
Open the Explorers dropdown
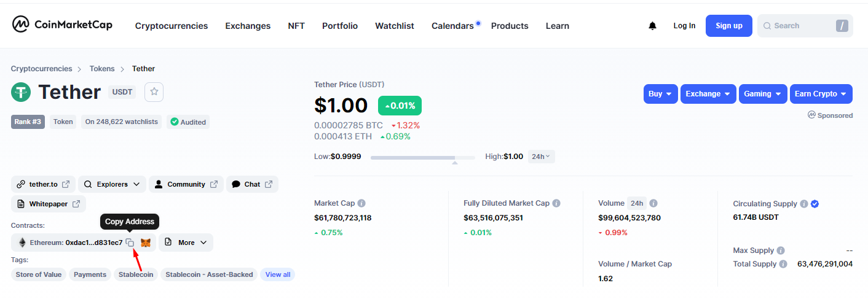(x=112, y=184)
